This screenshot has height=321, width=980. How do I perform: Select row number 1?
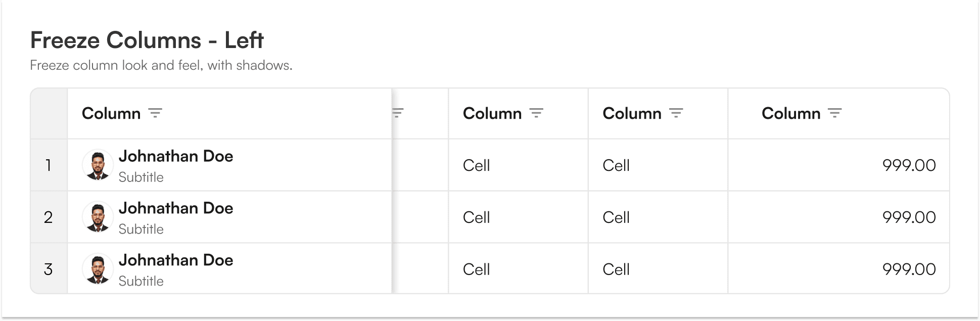coord(49,165)
